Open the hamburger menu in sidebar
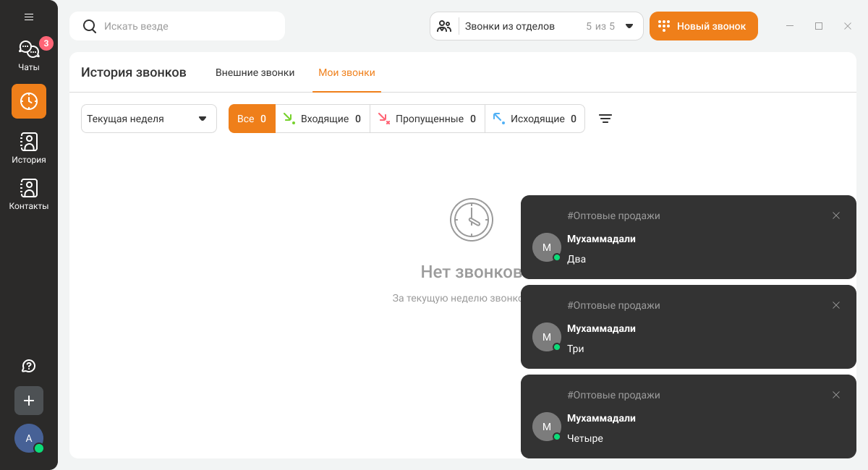The width and height of the screenshot is (868, 470). coord(29,17)
